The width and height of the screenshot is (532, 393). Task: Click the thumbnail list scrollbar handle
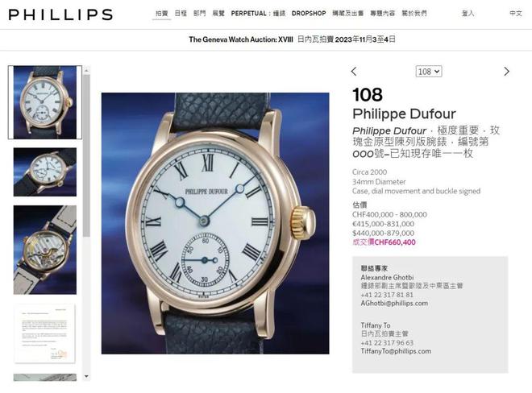tap(86, 155)
